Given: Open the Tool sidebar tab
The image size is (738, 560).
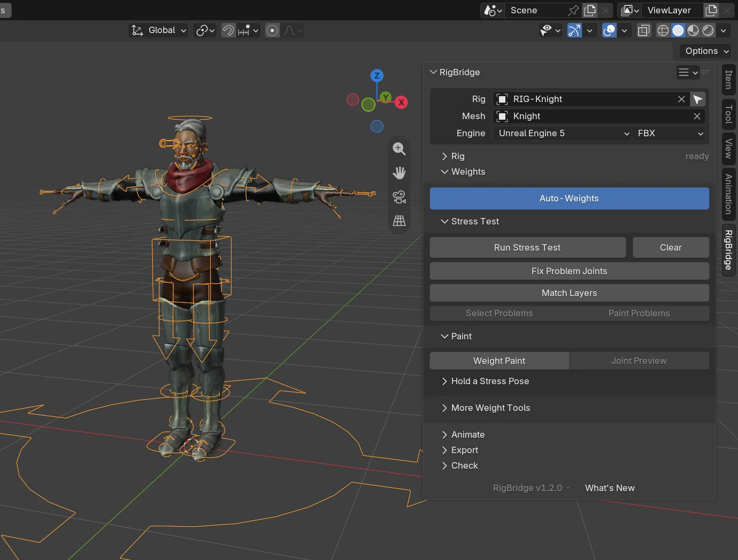Looking at the screenshot, I should [728, 114].
